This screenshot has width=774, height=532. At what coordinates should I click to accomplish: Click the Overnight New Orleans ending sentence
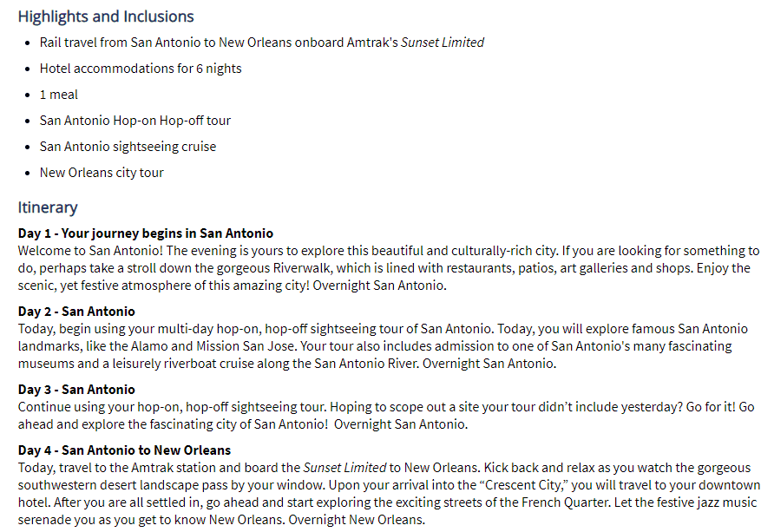[x=357, y=520]
